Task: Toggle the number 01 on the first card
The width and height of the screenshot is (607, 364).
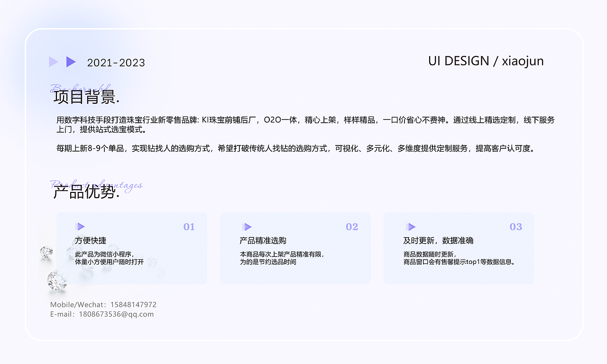Action: pyautogui.click(x=189, y=227)
